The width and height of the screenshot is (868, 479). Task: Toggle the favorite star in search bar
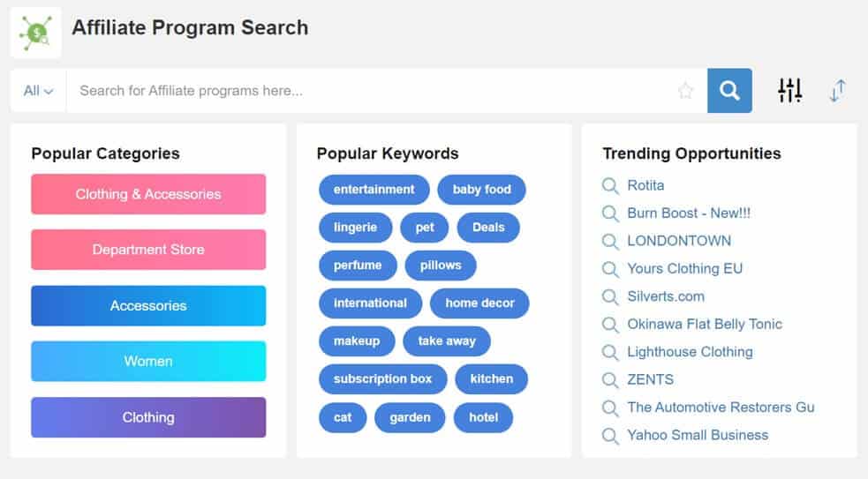click(685, 91)
